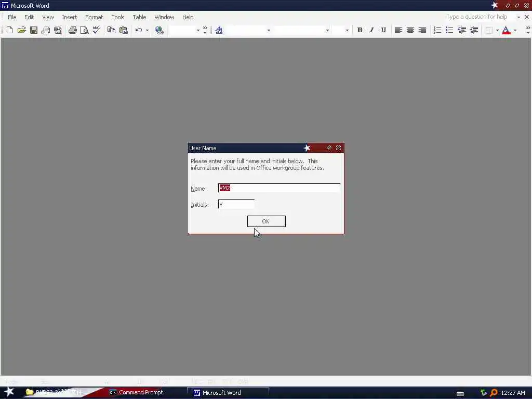Run Spelling and Grammar check
This screenshot has width=532, height=399.
[96, 30]
